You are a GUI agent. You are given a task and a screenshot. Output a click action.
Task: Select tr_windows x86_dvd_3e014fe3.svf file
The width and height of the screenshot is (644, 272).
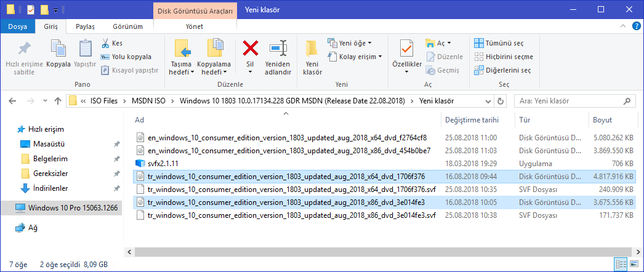(x=384, y=215)
